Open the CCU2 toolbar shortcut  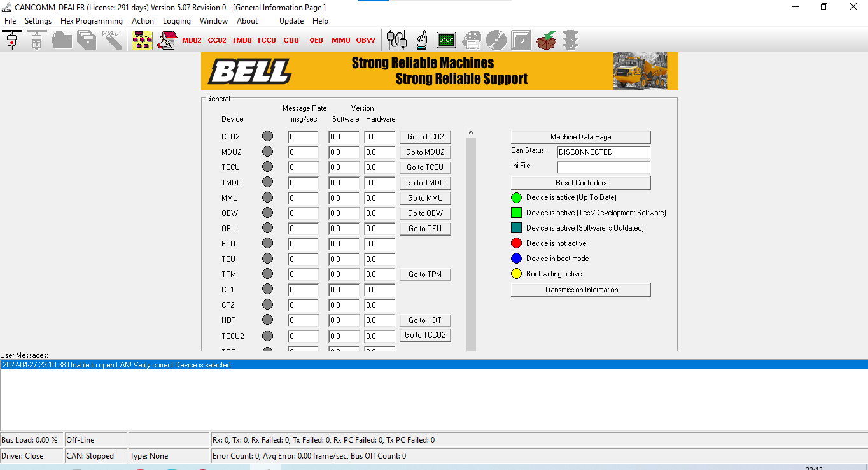pyautogui.click(x=216, y=39)
